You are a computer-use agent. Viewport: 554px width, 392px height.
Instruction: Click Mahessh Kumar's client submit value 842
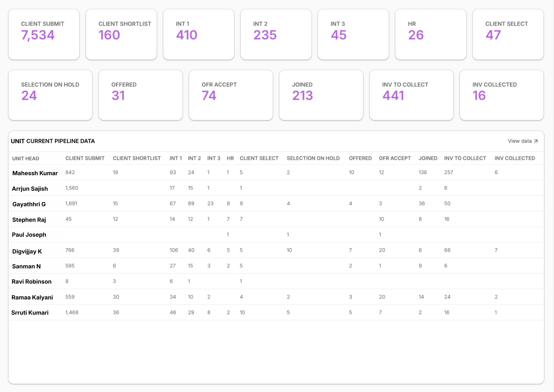click(x=70, y=172)
